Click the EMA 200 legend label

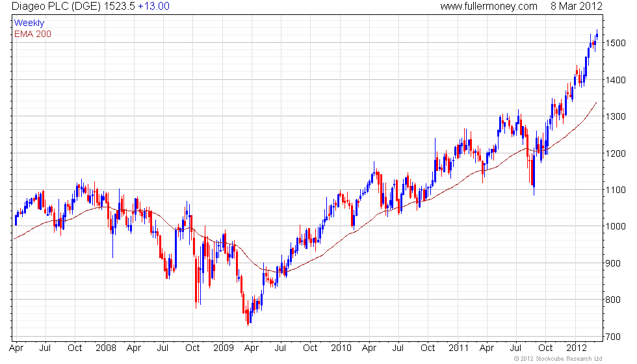pyautogui.click(x=33, y=34)
